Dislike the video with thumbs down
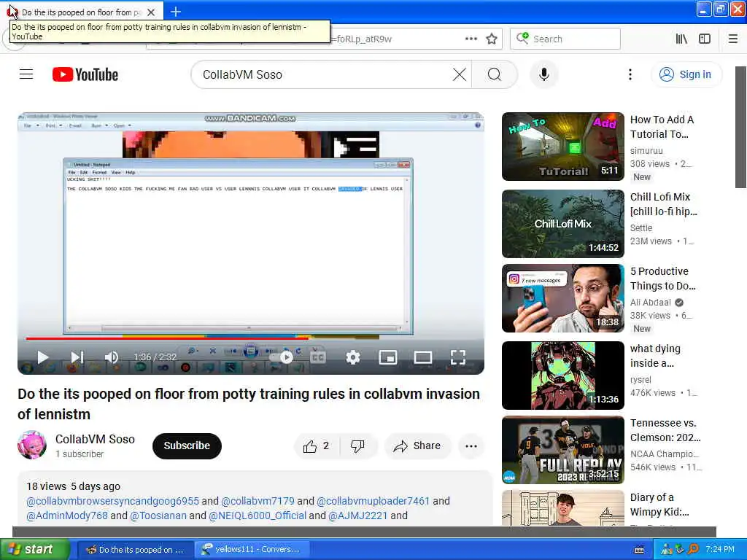 tap(357, 446)
